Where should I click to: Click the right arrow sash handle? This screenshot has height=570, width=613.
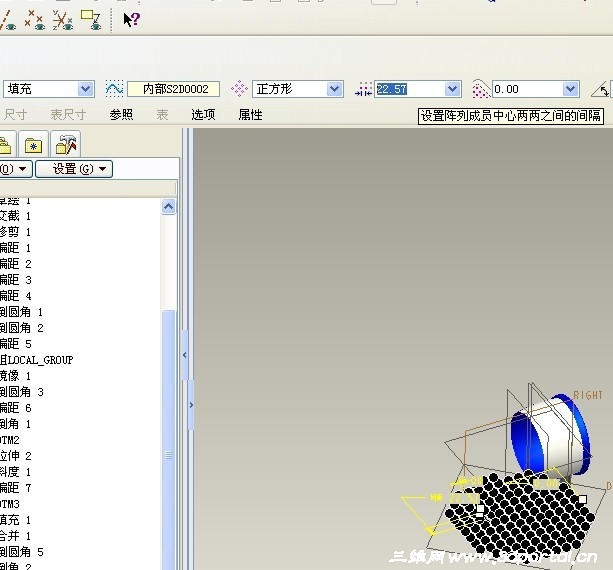(191, 405)
